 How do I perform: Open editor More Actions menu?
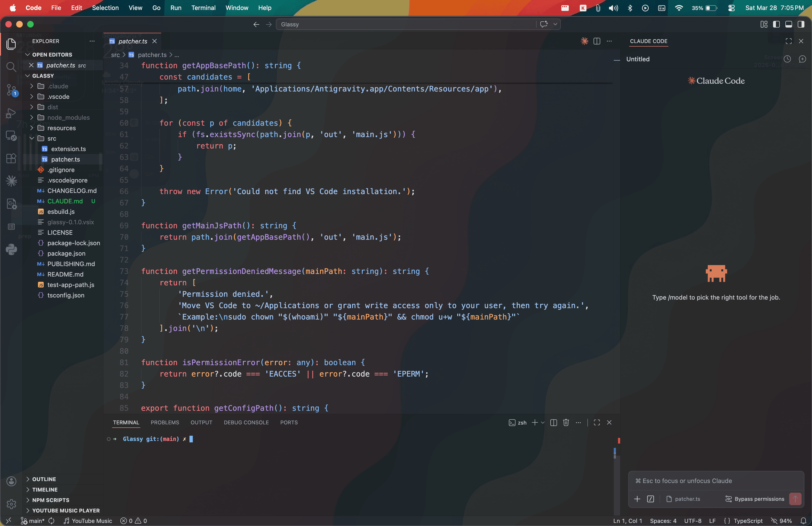coord(609,41)
